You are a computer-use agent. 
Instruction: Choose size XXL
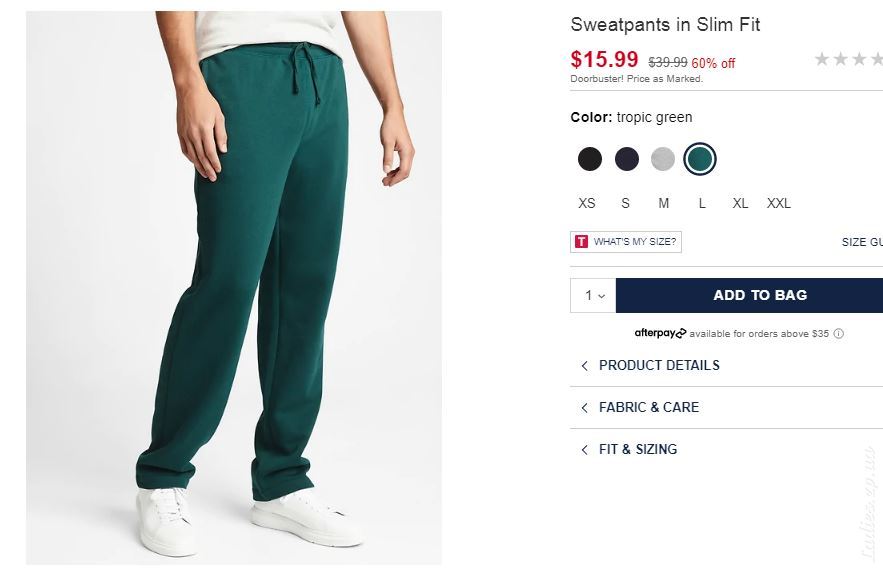pos(779,203)
